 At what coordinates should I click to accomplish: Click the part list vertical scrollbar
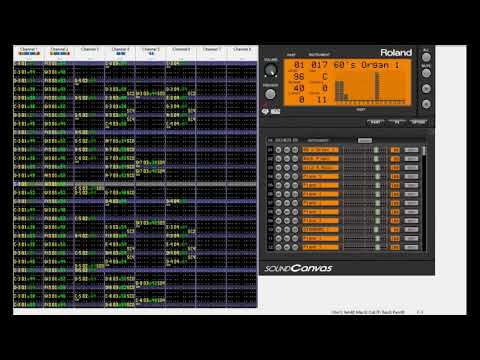point(424,198)
